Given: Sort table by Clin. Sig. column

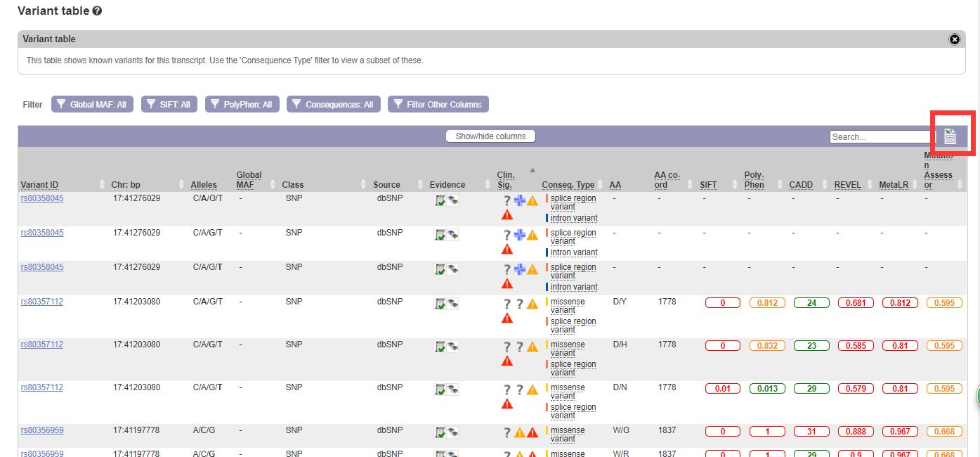Looking at the screenshot, I should [506, 180].
